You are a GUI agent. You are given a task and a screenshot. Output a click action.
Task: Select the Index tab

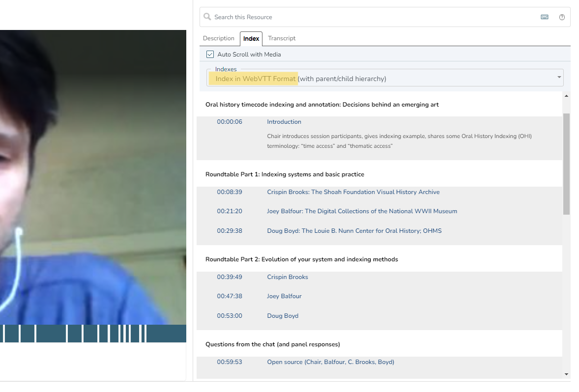coord(251,38)
